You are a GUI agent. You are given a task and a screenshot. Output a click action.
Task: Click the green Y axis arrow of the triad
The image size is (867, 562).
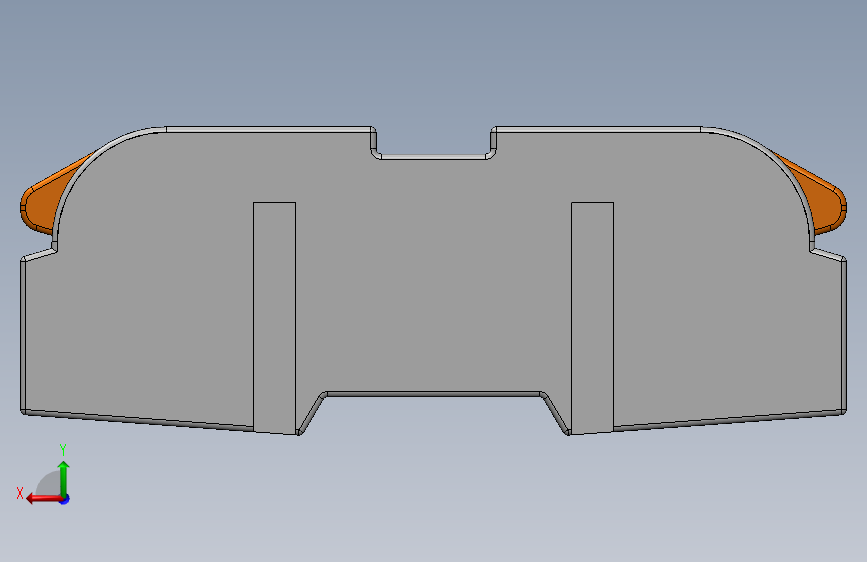(64, 478)
